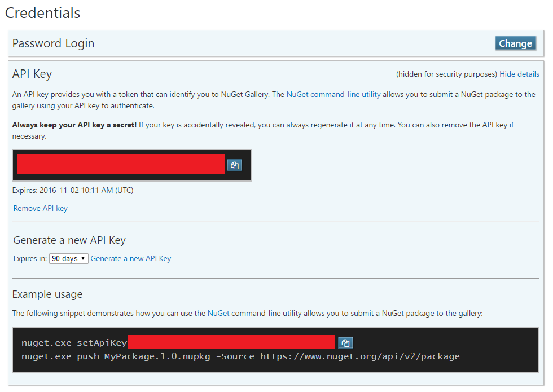Remove the API key

tap(41, 209)
